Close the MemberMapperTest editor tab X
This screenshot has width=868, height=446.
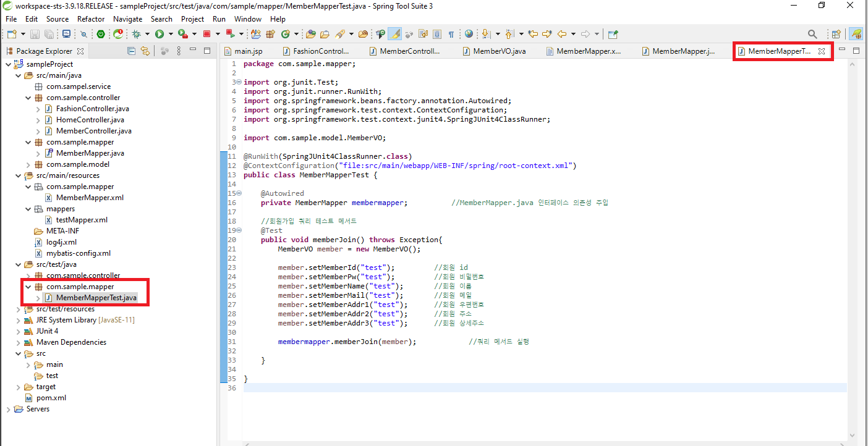point(822,51)
